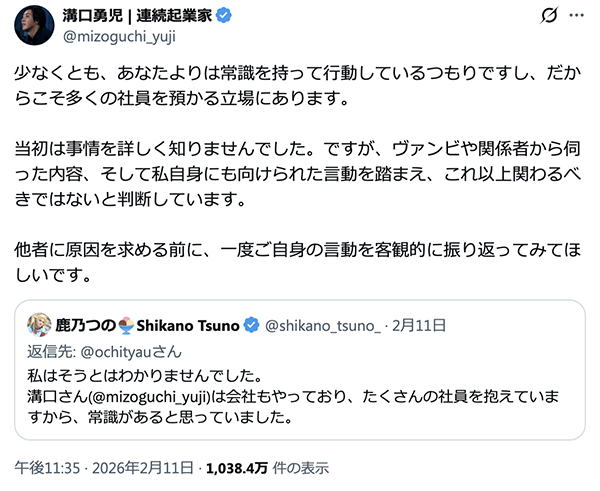The image size is (600, 491).
Task: Click the Grok icon at top right
Action: (547, 20)
